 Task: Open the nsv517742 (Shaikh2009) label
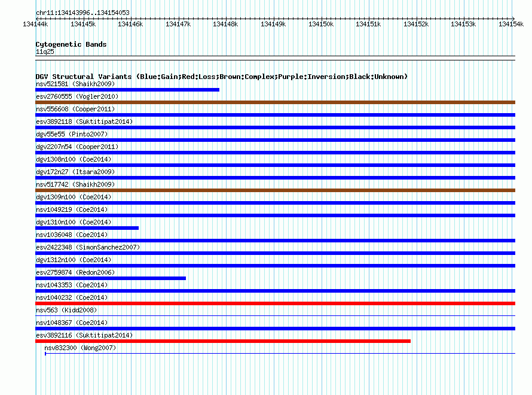[x=75, y=184]
